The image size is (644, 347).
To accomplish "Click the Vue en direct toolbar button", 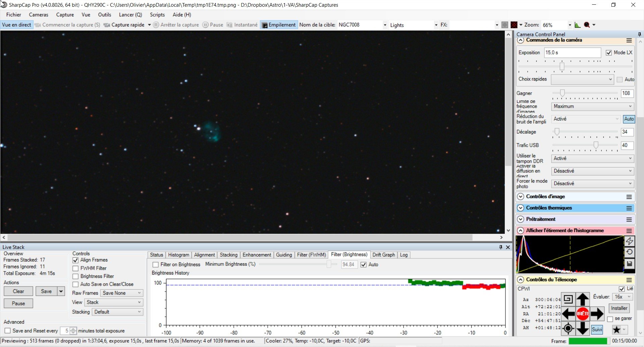I will coord(16,25).
